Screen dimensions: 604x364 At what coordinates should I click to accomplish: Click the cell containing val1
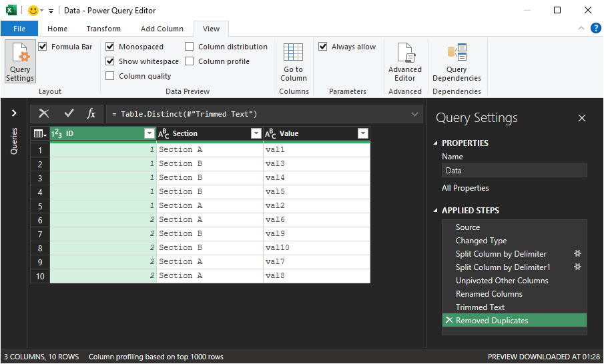point(316,150)
